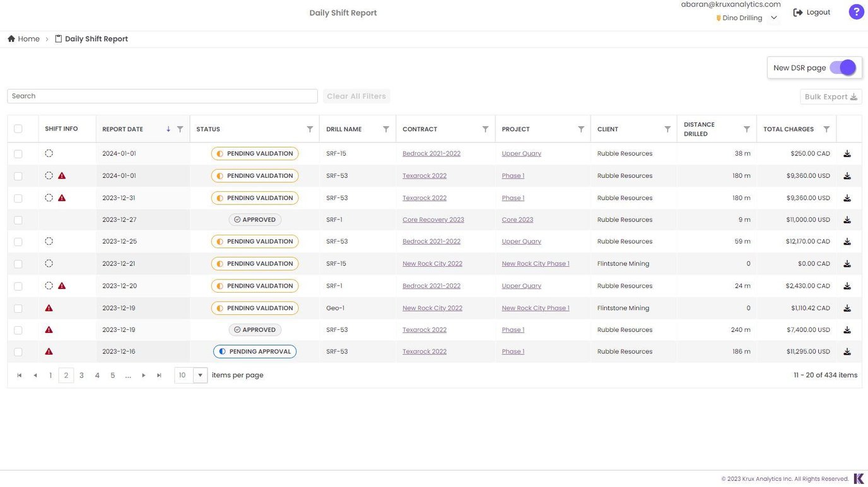Open the Core Recovery 2023 contract link
Screen dimensions: 868x487
(433, 220)
